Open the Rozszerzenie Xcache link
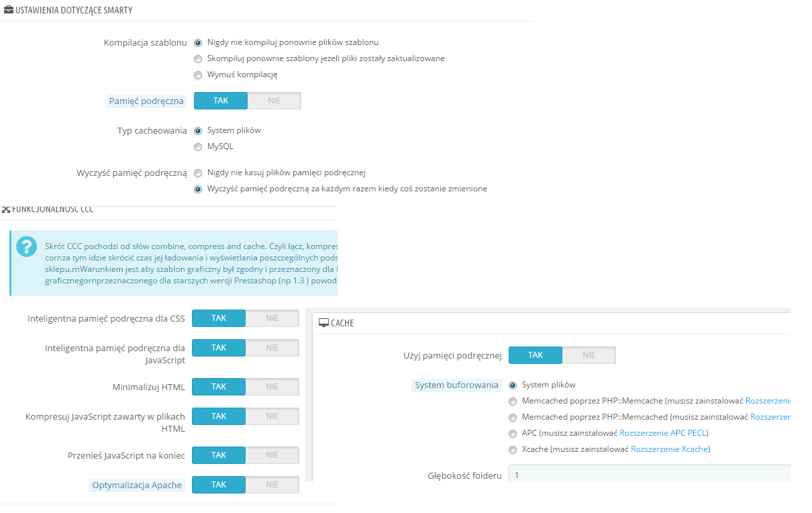This screenshot has width=812, height=513. pyautogui.click(x=669, y=449)
